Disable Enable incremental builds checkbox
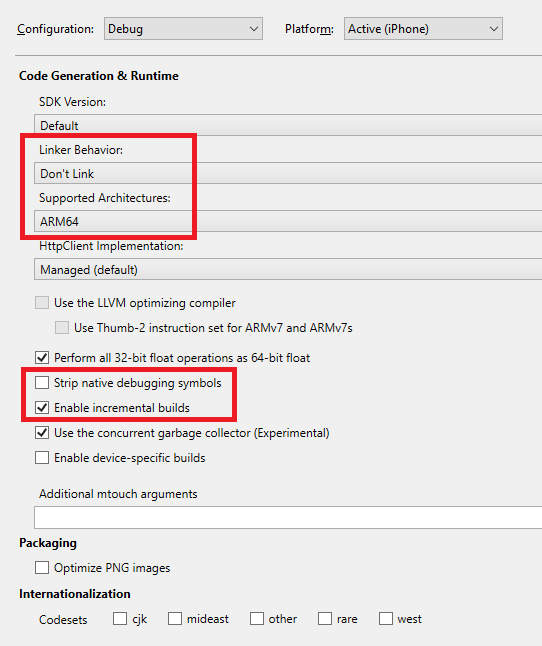The image size is (542, 646). coord(42,408)
